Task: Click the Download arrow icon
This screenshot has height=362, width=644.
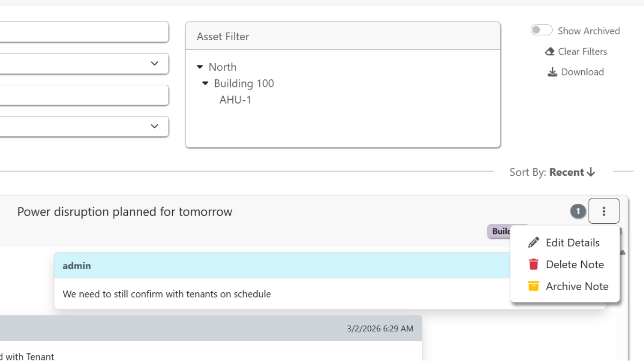Action: [552, 72]
